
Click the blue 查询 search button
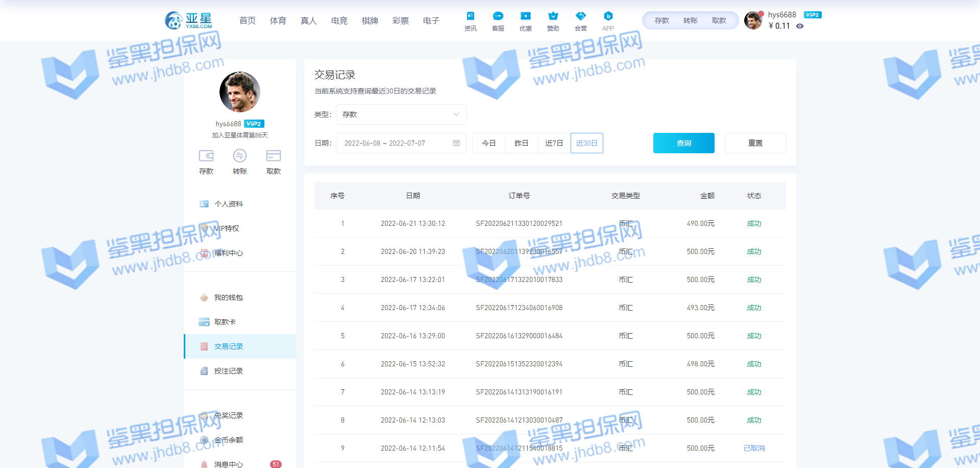pyautogui.click(x=683, y=143)
